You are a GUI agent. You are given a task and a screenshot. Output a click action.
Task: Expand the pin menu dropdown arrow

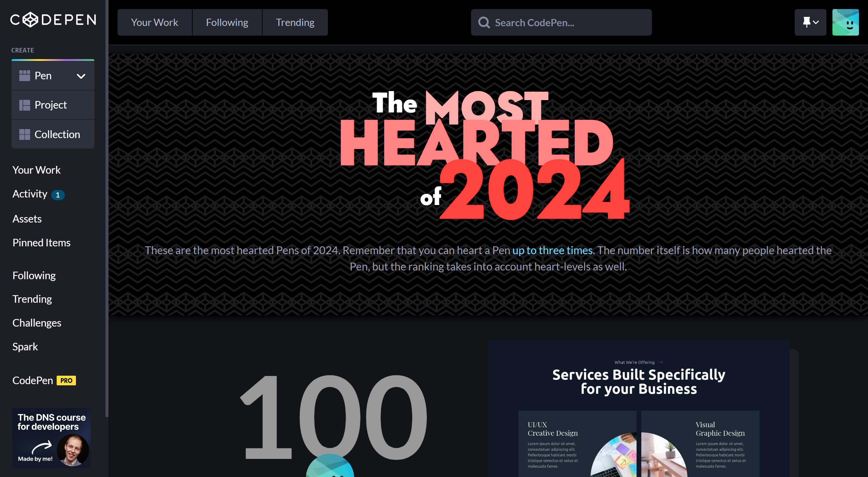coord(816,22)
